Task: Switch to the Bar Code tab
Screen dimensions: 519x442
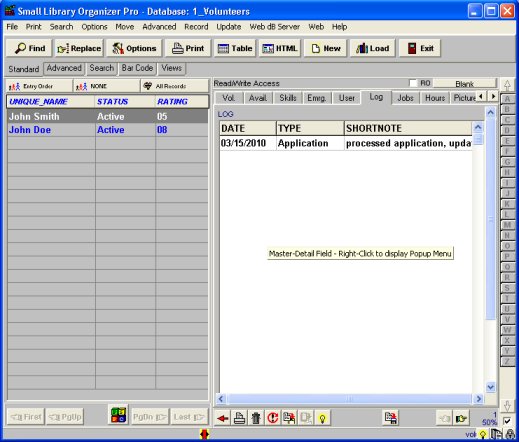Action: tap(137, 68)
